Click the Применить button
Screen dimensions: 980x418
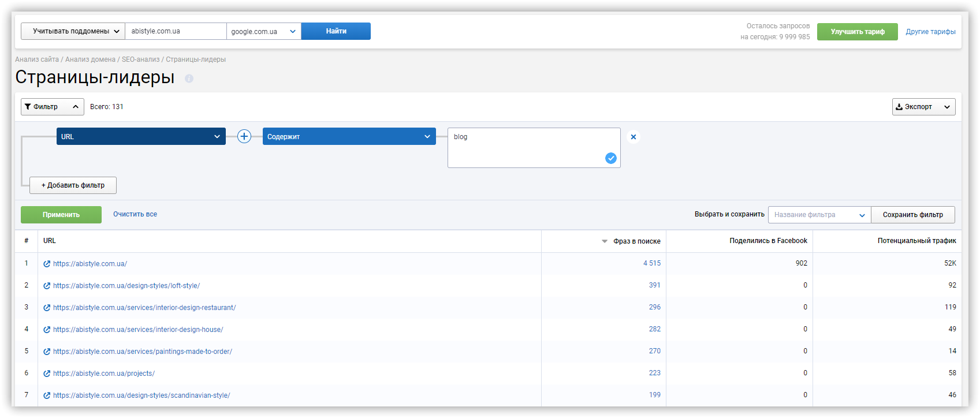point(61,215)
